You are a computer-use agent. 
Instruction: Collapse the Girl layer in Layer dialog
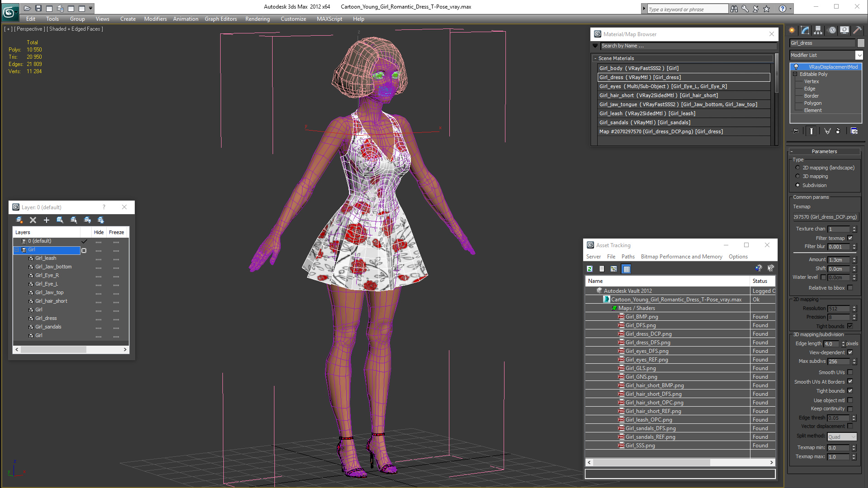coord(17,250)
